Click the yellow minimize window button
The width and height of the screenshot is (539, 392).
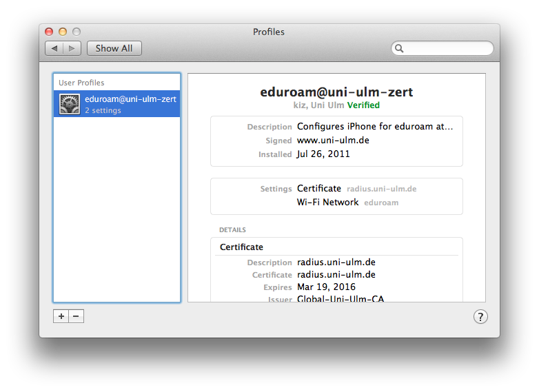point(63,32)
